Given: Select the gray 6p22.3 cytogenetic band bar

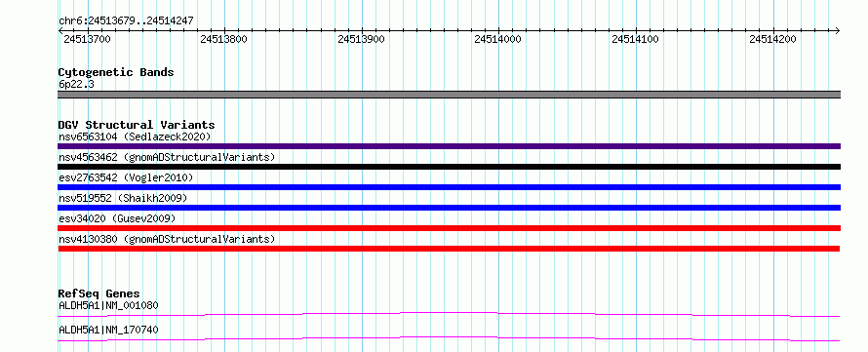Looking at the screenshot, I should click(x=449, y=95).
